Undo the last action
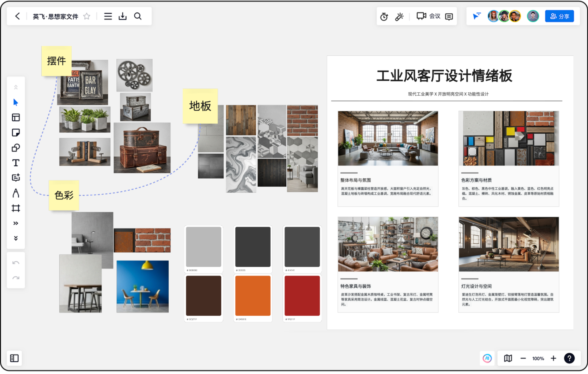This screenshot has width=588, height=374. pyautogui.click(x=16, y=263)
